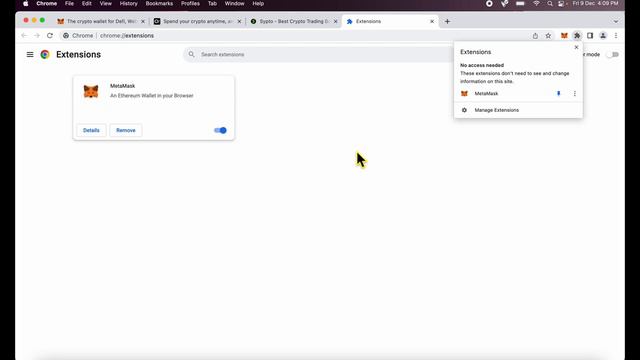Click the search magnifier icon in extensions search
The height and width of the screenshot is (360, 640).
(x=191, y=54)
